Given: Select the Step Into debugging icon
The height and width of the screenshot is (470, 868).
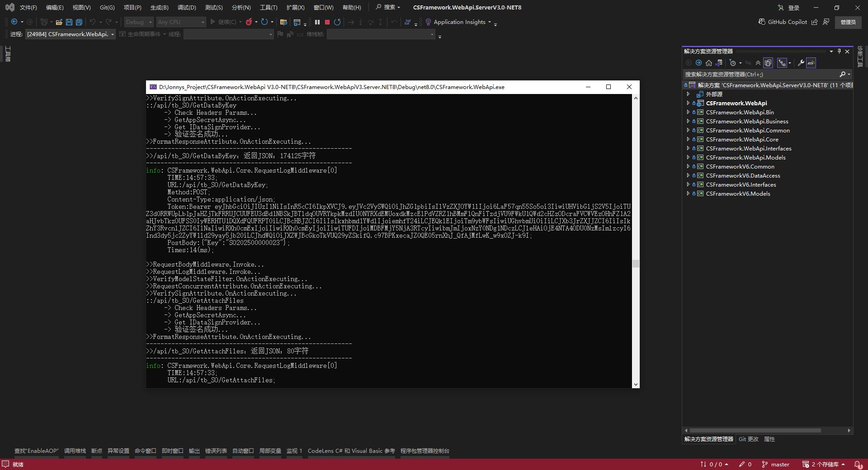Looking at the screenshot, I should pyautogui.click(x=360, y=22).
